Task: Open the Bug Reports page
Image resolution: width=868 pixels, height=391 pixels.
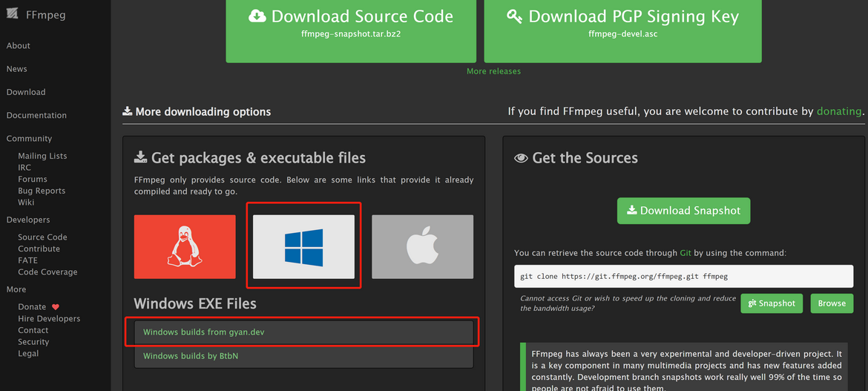Action: pyautogui.click(x=42, y=191)
